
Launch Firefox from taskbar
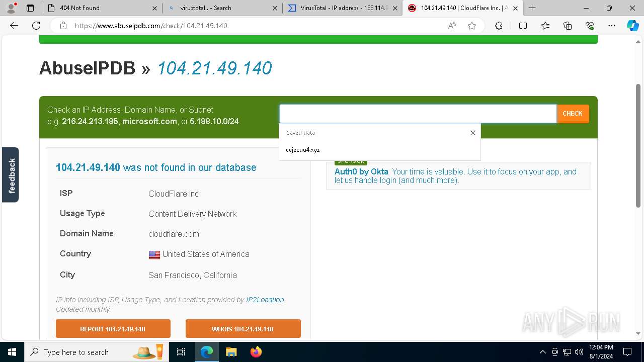tap(256, 352)
